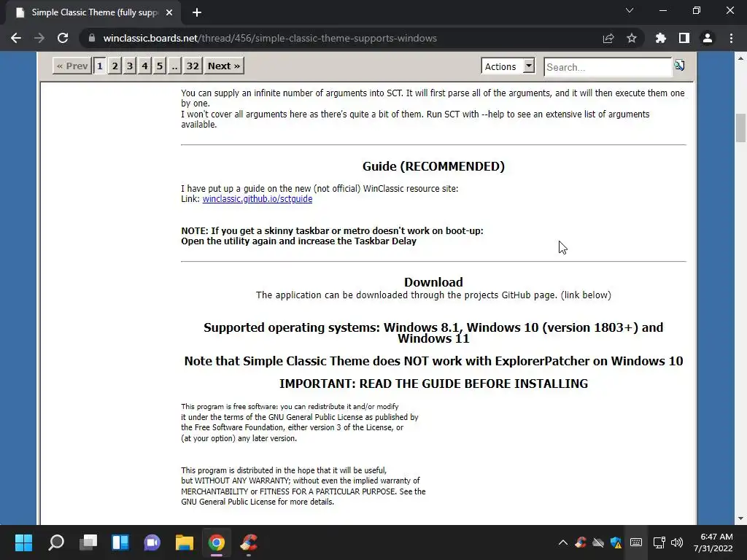Open the page ellipsis selector
This screenshot has height=560, width=747.
(x=174, y=66)
